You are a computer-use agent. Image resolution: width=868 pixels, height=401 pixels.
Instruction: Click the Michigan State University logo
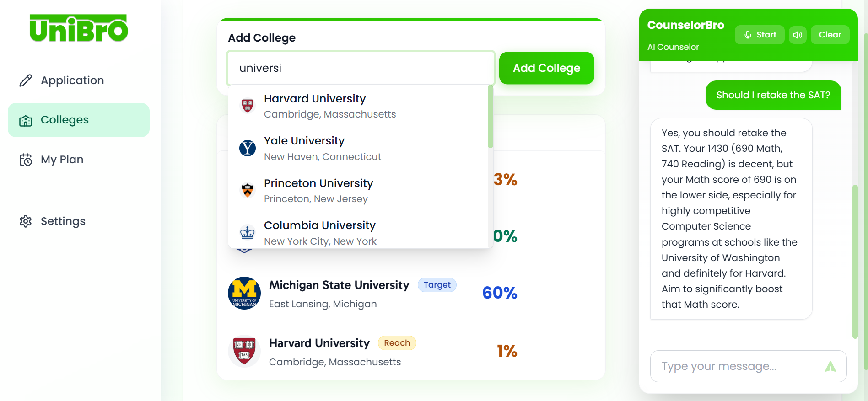[x=244, y=293]
